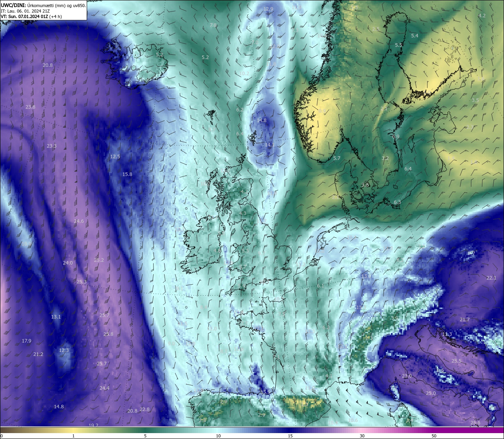
Task: Click the map value 25.3
Action: click(x=82, y=282)
